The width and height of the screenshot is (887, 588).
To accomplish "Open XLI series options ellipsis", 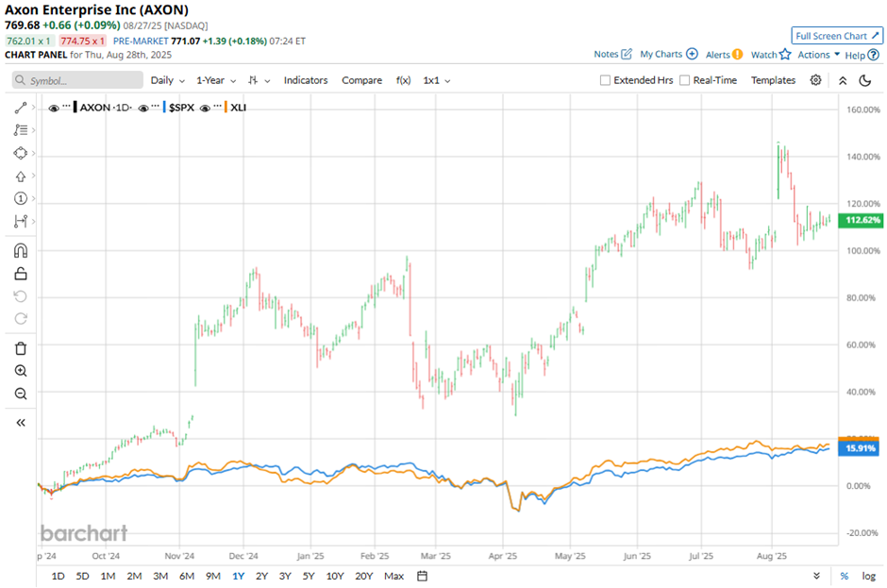I will [x=217, y=107].
